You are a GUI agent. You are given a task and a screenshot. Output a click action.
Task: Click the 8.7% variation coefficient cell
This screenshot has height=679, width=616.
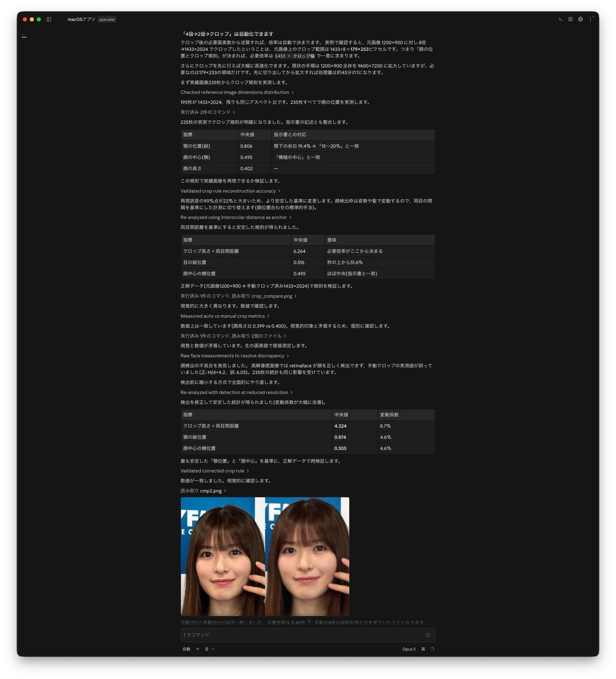[x=406, y=426]
